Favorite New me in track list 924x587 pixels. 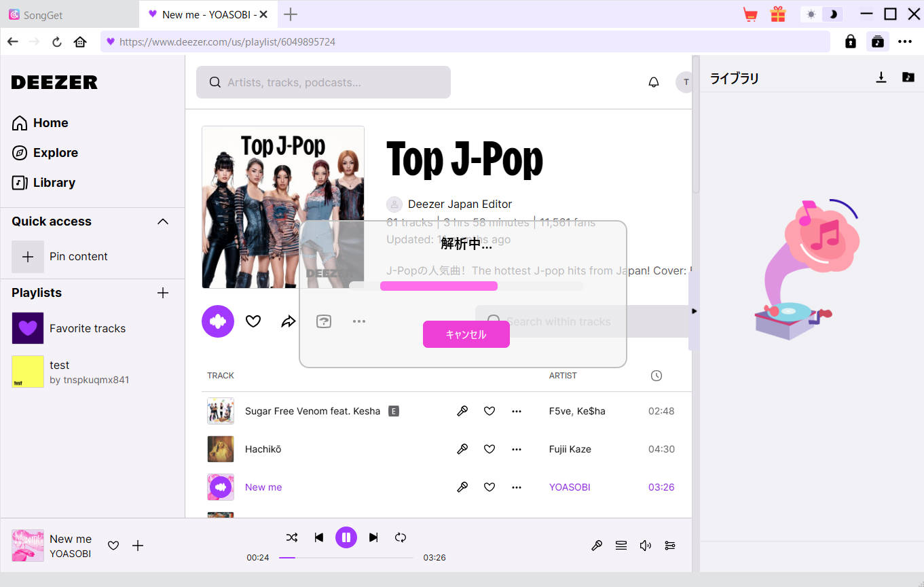click(489, 487)
